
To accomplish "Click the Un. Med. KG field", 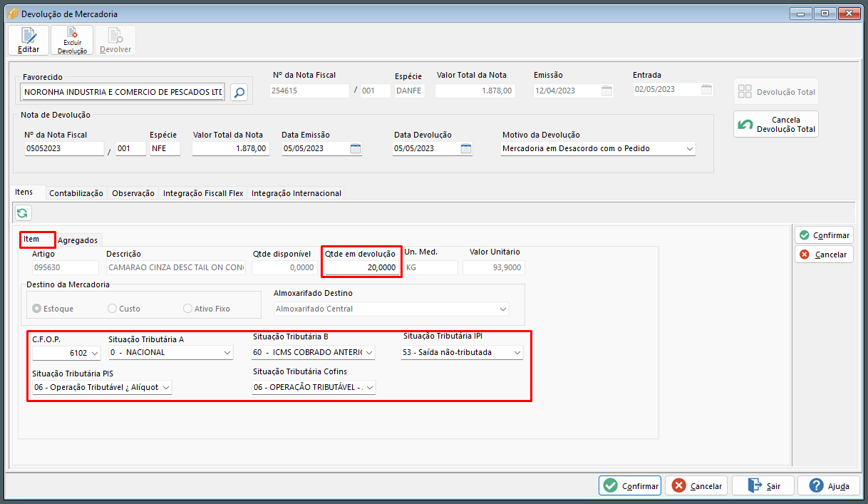I will pos(431,267).
